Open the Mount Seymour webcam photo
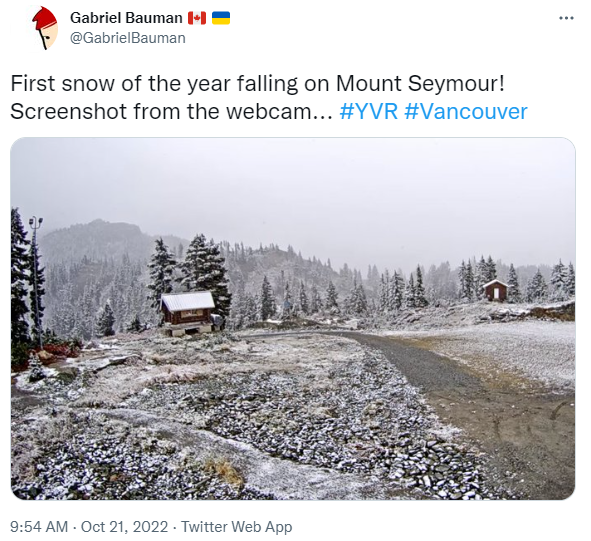The image size is (591, 541). point(293,319)
